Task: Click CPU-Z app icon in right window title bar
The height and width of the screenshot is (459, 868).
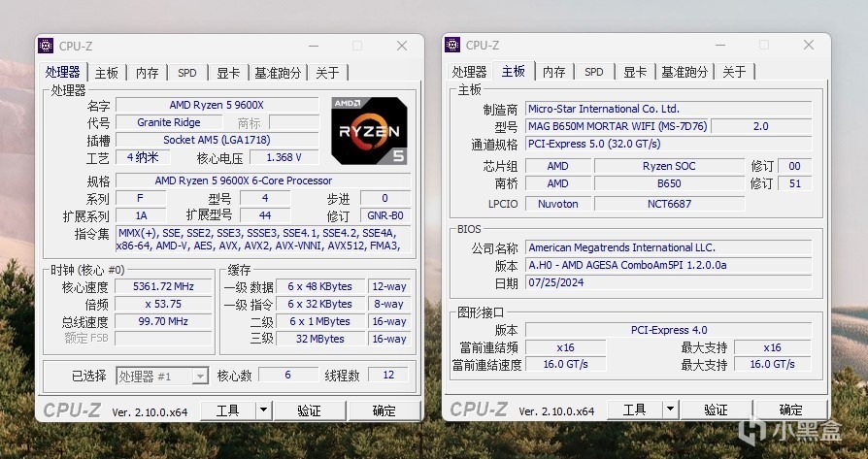Action: point(452,45)
